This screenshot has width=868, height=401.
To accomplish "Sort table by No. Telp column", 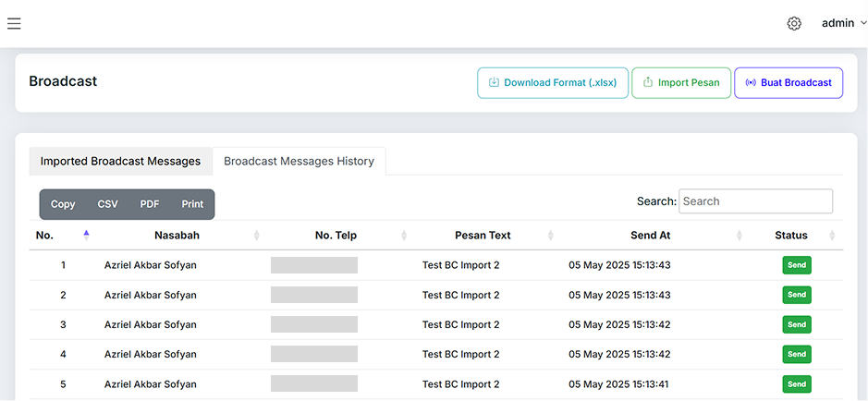I will point(404,236).
